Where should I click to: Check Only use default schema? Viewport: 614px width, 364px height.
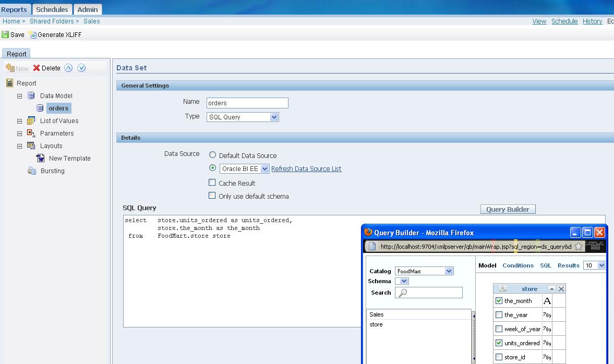point(212,196)
